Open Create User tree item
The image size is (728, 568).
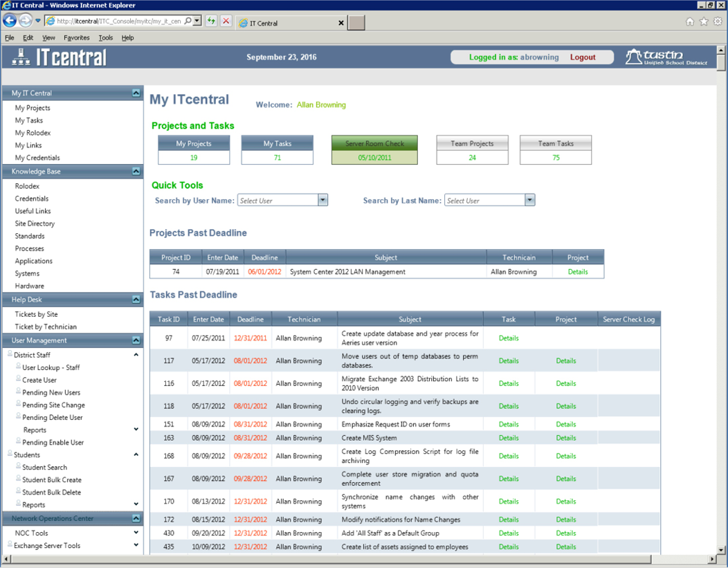tap(39, 380)
